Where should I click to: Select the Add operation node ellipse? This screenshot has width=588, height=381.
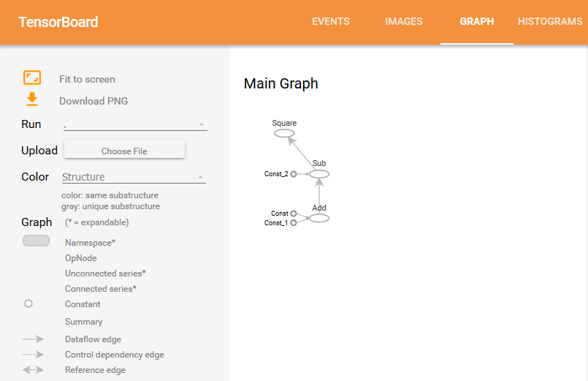click(x=319, y=218)
